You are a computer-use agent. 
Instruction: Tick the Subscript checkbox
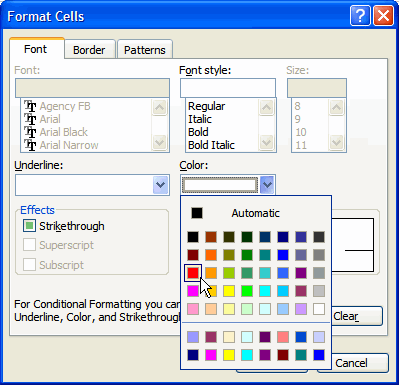click(29, 265)
